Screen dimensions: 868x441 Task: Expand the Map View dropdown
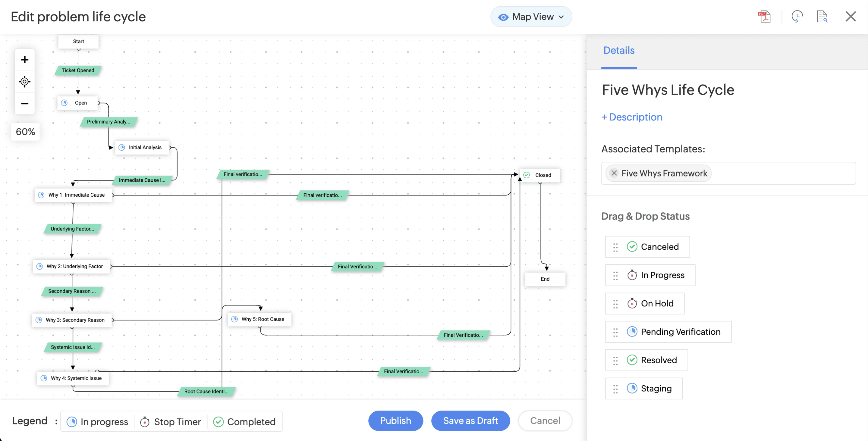pyautogui.click(x=561, y=17)
